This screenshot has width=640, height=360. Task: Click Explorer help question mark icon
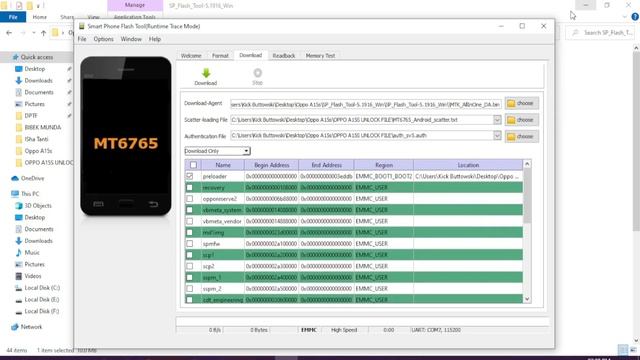635,17
